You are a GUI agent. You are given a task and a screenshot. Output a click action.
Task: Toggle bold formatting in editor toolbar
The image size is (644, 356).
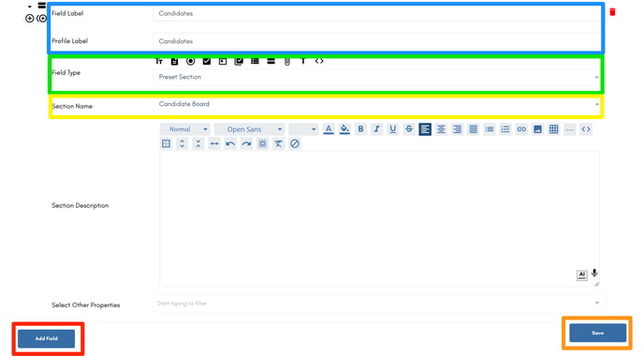360,129
